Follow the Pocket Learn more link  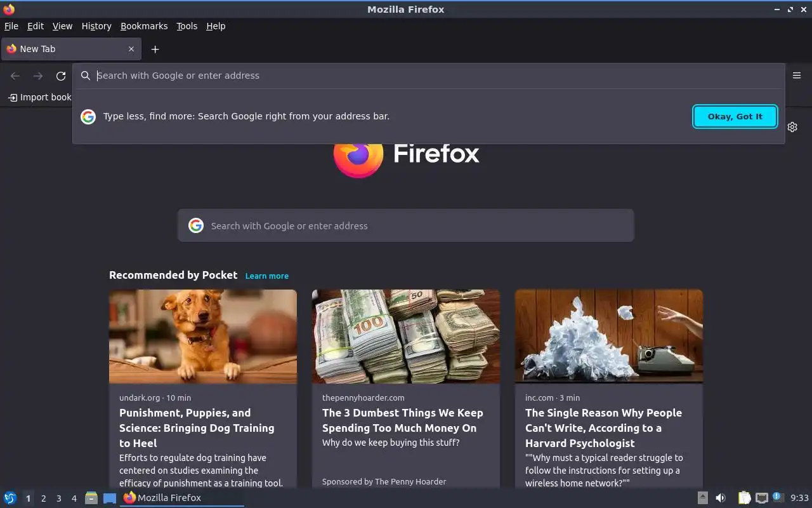(x=267, y=276)
